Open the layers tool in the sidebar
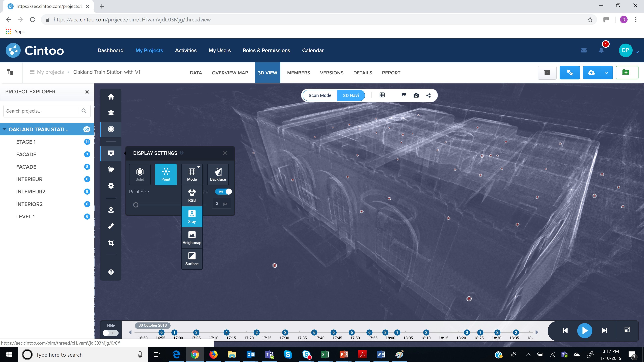 [x=111, y=113]
